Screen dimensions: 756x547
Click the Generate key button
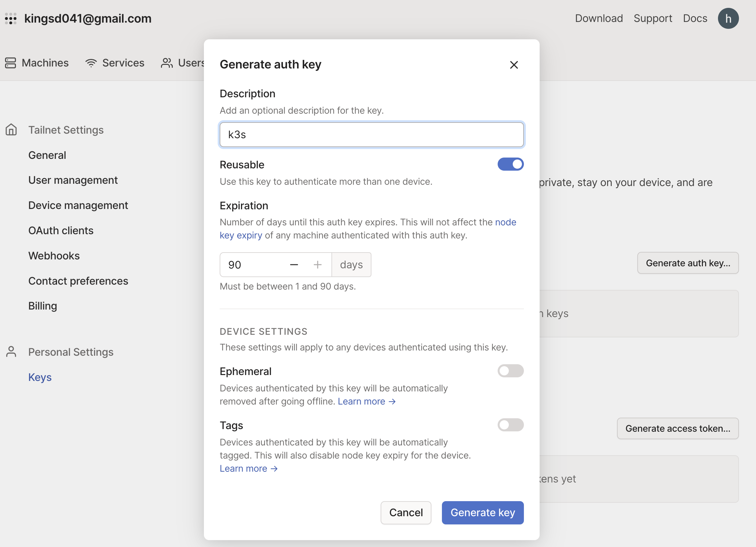click(x=482, y=512)
